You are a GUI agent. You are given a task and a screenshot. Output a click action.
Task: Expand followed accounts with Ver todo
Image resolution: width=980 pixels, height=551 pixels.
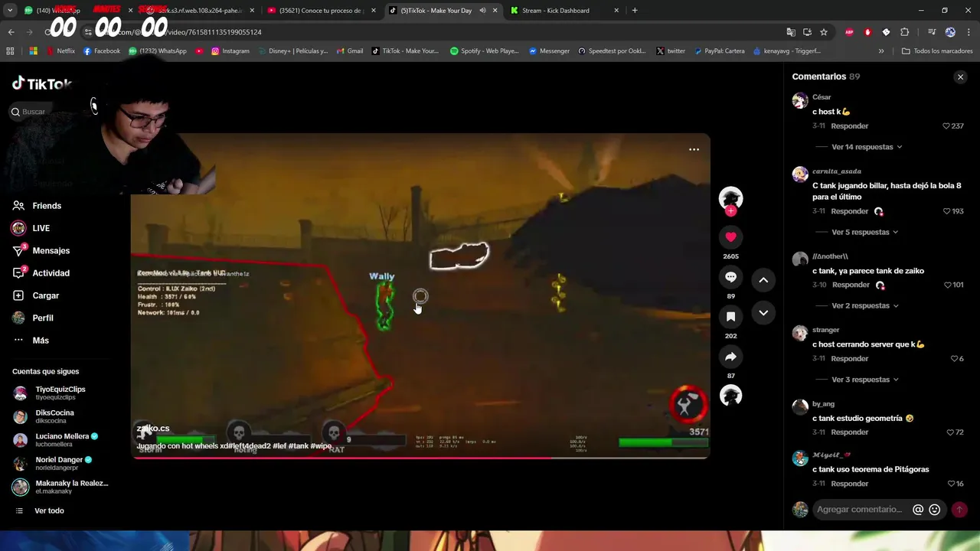(49, 510)
